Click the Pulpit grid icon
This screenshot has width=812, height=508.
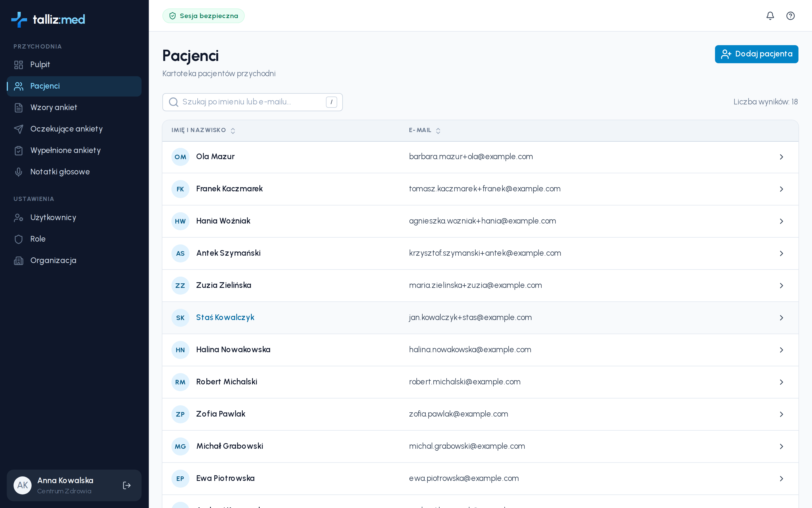[18, 65]
